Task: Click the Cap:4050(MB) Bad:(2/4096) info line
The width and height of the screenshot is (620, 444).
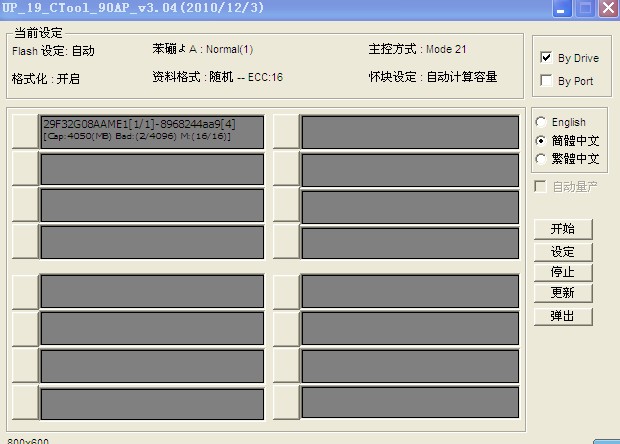Action: 137,136
